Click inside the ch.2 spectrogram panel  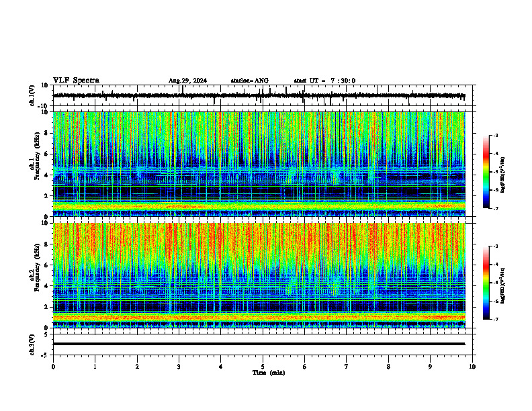(x=259, y=275)
